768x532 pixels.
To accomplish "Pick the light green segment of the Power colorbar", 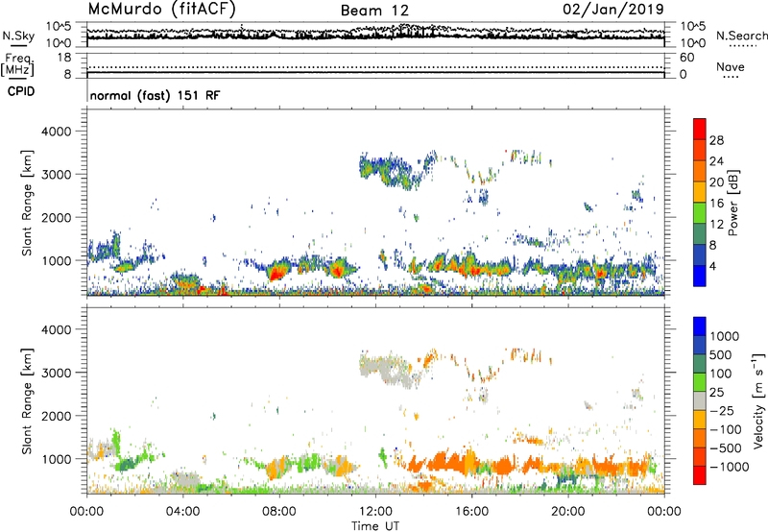I will point(700,213).
